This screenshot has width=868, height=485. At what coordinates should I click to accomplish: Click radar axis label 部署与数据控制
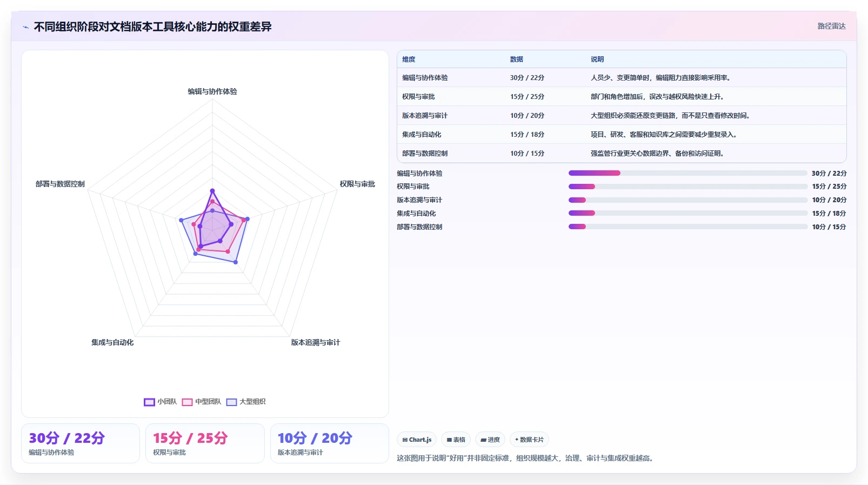60,184
